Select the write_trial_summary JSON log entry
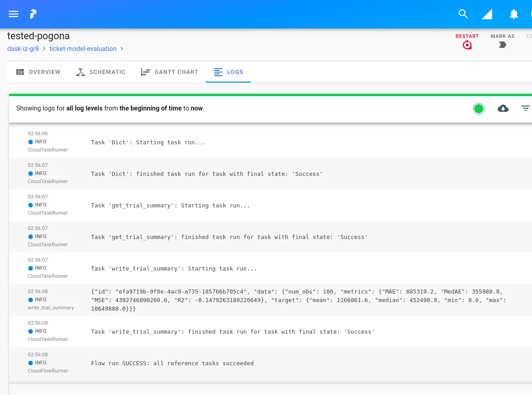Image resolution: width=532 pixels, height=395 pixels. pos(271,300)
